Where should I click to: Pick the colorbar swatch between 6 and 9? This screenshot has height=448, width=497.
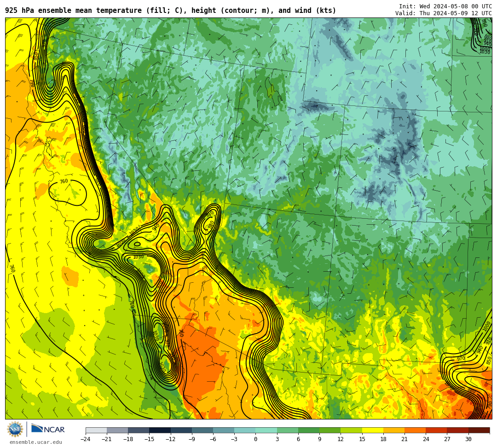tap(309, 430)
